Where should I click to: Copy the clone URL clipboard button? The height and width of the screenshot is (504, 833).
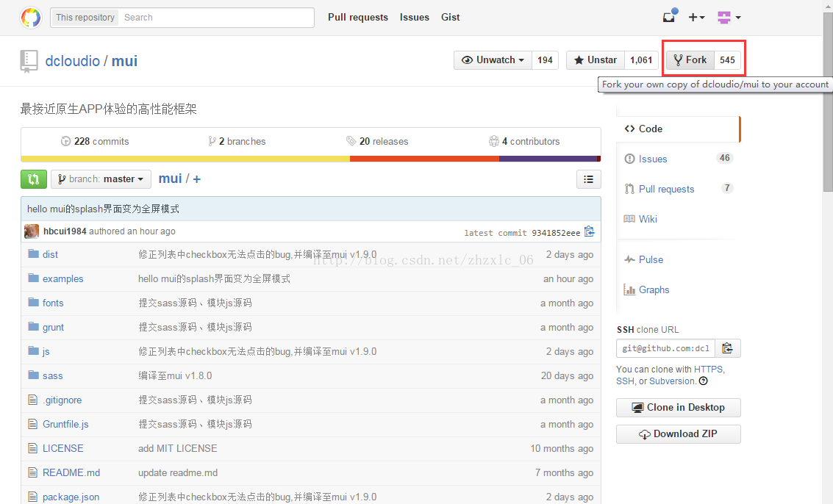coord(727,348)
